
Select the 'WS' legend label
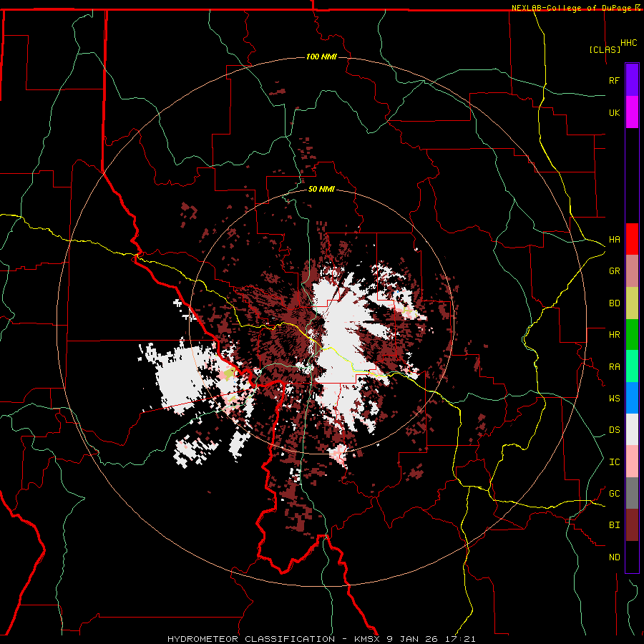point(614,399)
